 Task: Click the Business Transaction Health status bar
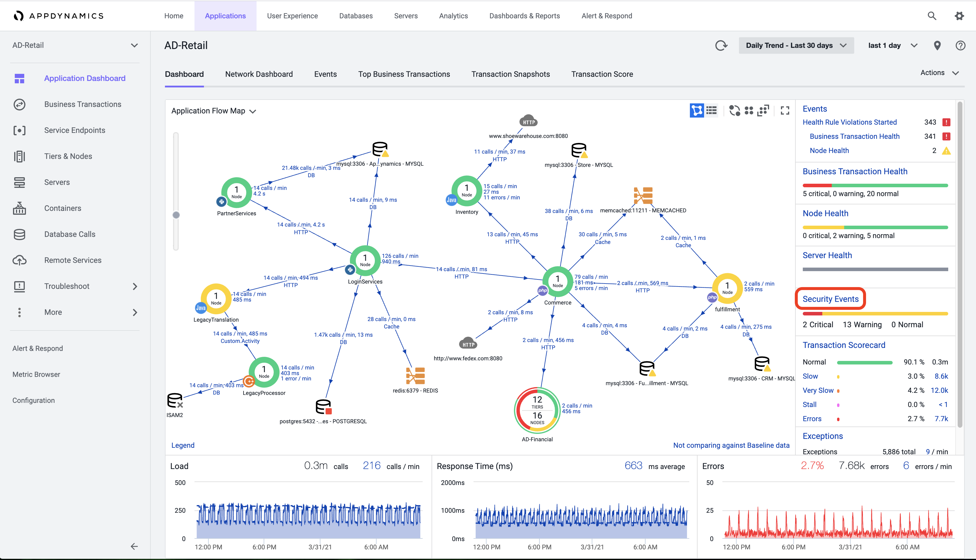tap(875, 185)
